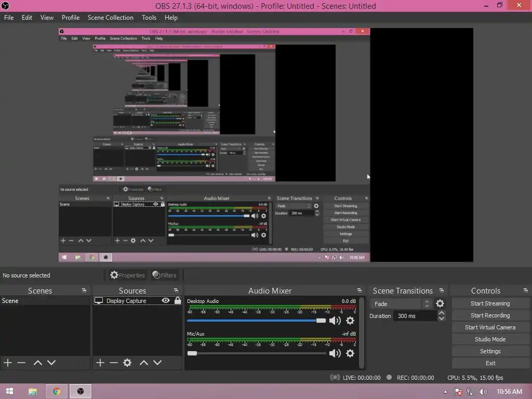Open Chrome from taskbar
532x399 pixels.
(x=57, y=391)
